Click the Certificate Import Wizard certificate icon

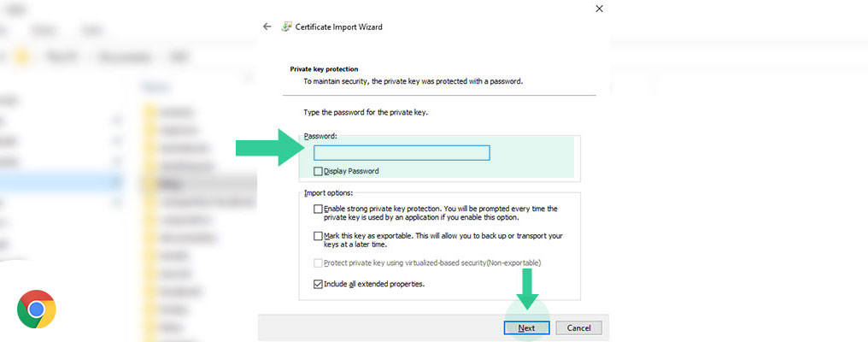tap(286, 26)
